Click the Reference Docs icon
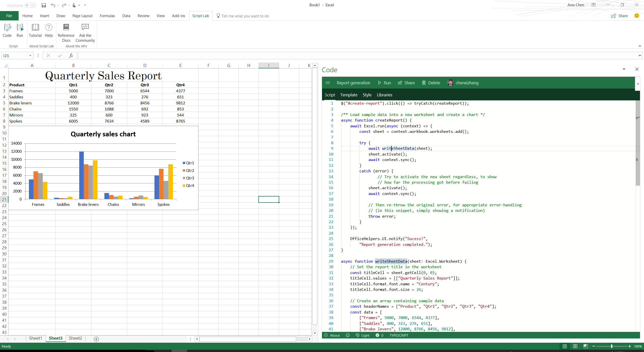 point(66,27)
